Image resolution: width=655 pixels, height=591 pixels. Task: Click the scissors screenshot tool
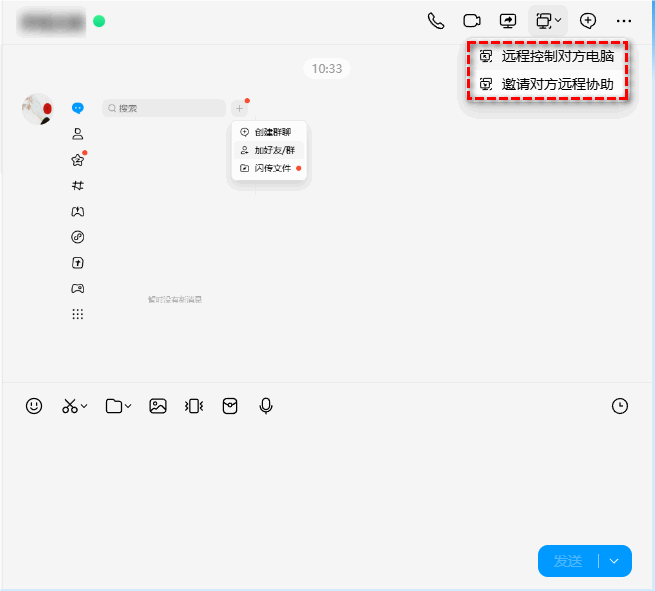point(69,406)
